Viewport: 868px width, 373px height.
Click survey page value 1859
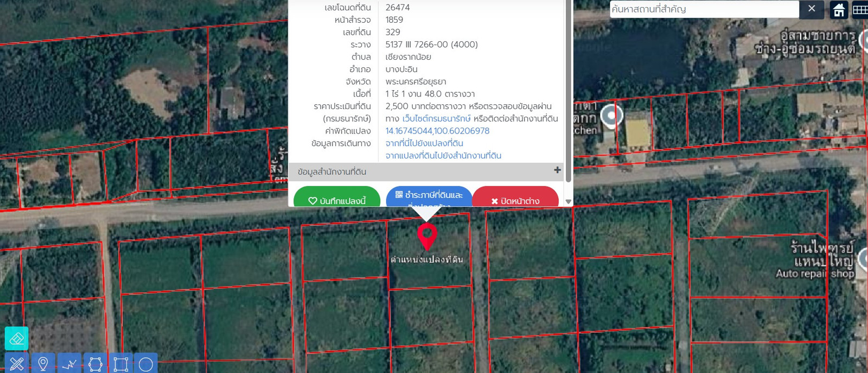pyautogui.click(x=394, y=20)
